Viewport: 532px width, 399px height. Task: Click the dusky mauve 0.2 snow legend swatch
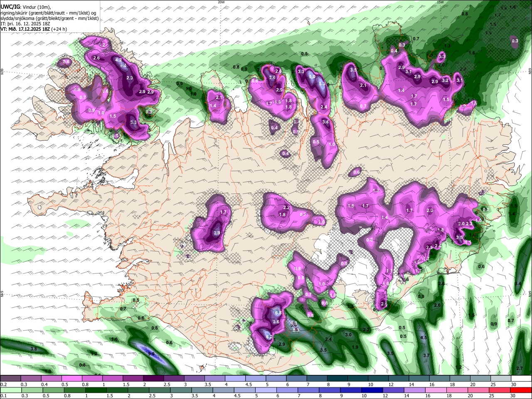[x=10, y=379]
